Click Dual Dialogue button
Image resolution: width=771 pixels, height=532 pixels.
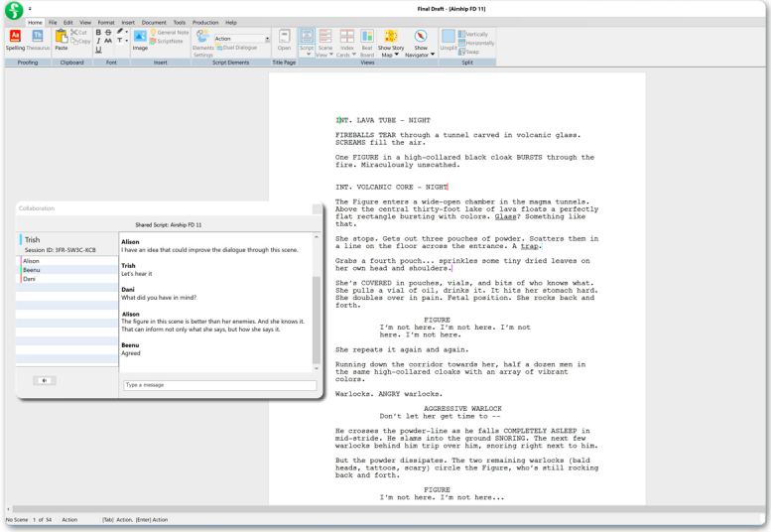[x=236, y=48]
